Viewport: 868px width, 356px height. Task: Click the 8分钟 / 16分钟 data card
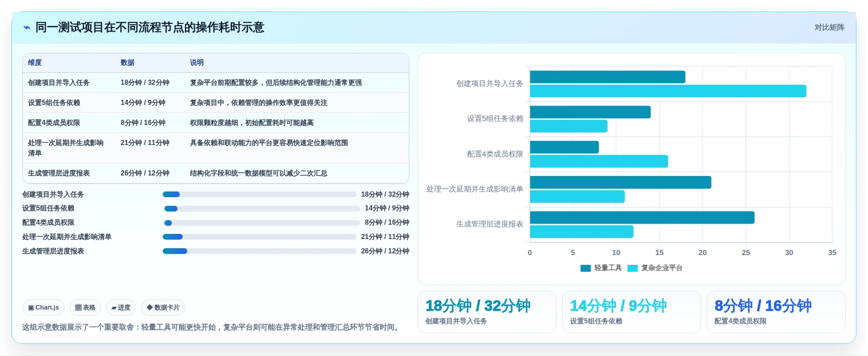pos(776,312)
